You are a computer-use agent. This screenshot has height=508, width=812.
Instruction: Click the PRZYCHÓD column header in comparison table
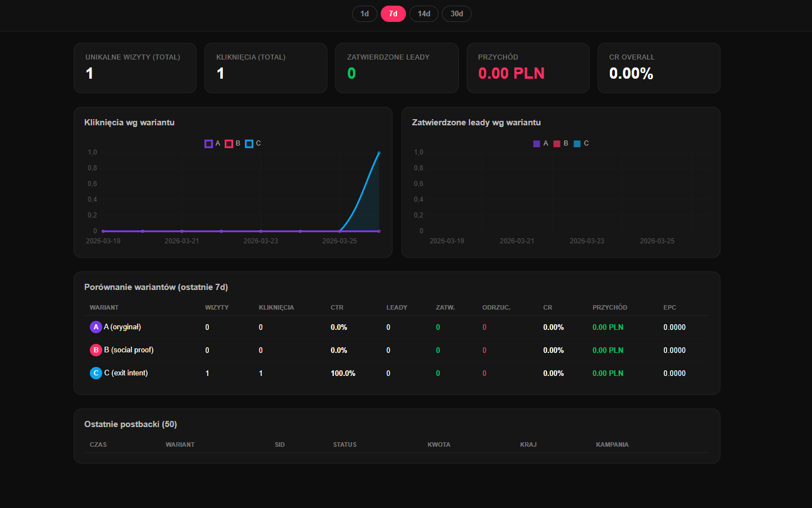click(609, 307)
